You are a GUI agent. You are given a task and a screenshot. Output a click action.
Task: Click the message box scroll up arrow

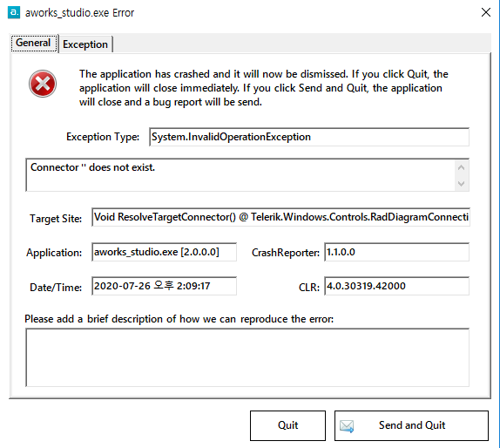click(461, 167)
